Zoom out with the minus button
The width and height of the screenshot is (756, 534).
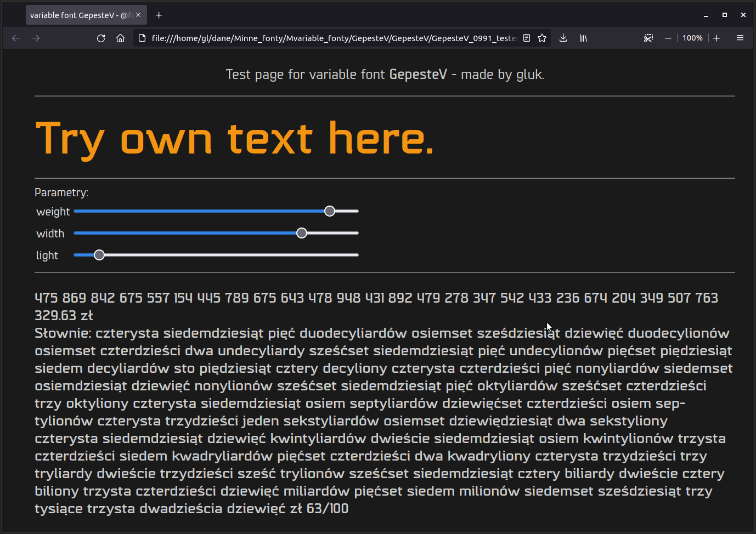[x=668, y=38]
